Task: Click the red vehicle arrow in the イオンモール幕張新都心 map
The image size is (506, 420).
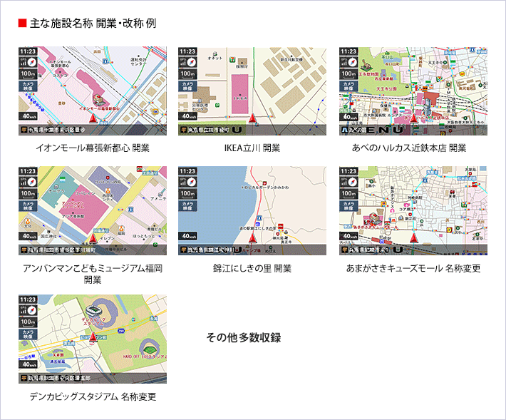Action: 93,118
